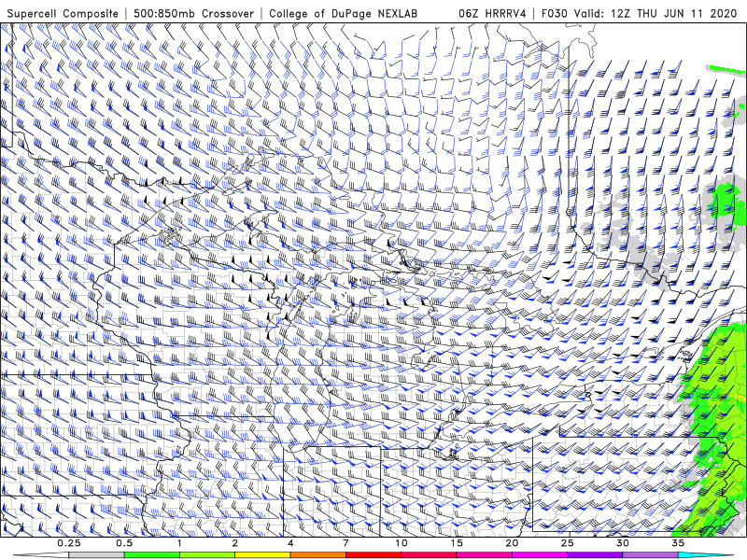Screen dimensions: 747x560
Task: Click the "0.5" legend value
Action: 124,543
